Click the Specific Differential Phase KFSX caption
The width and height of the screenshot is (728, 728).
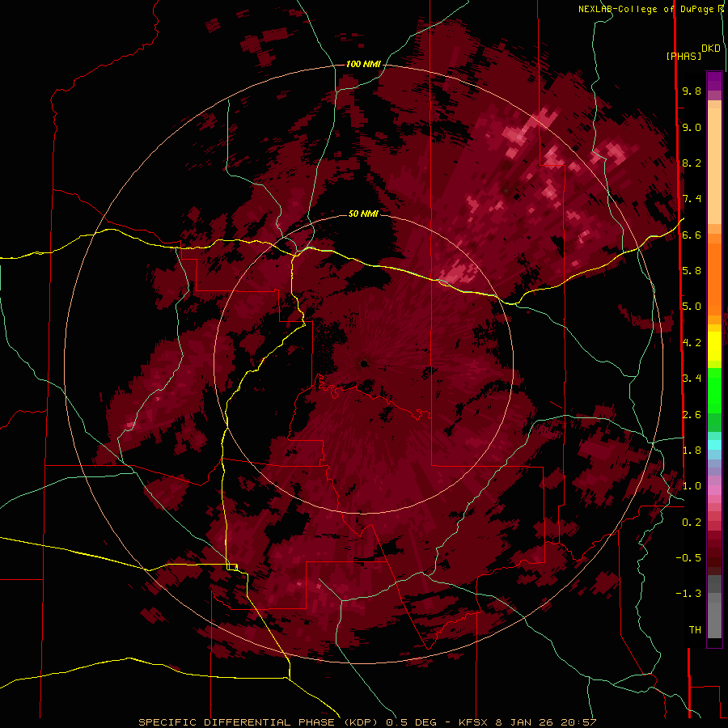[x=367, y=722]
